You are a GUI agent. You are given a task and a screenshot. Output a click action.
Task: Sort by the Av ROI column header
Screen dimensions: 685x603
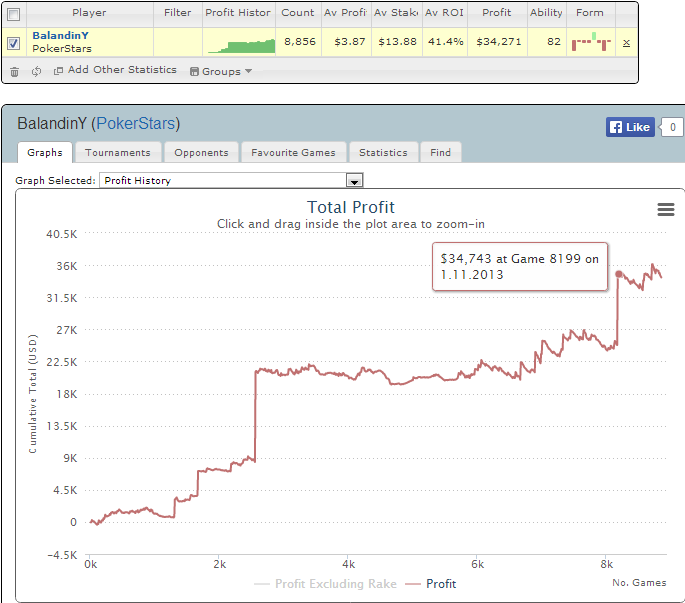(x=445, y=13)
